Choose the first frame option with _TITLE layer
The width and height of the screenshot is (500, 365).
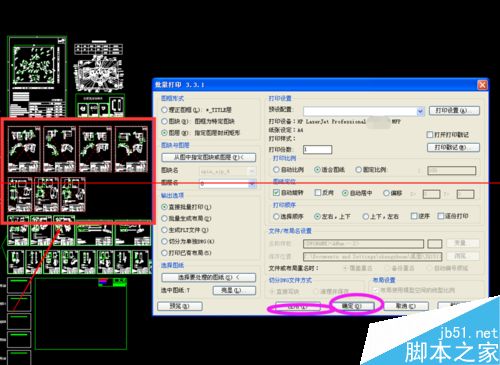[164, 110]
